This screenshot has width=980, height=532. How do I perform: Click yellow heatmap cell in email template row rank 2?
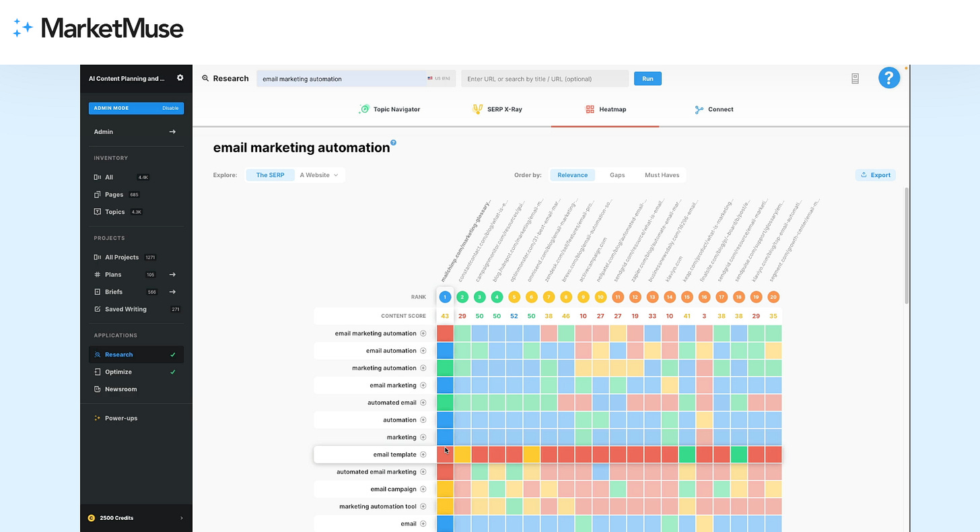click(x=462, y=455)
